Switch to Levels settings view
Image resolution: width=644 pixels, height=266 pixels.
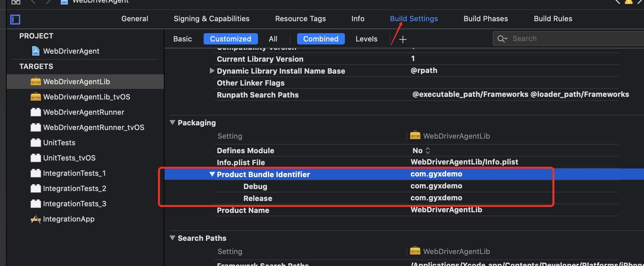[x=366, y=39]
